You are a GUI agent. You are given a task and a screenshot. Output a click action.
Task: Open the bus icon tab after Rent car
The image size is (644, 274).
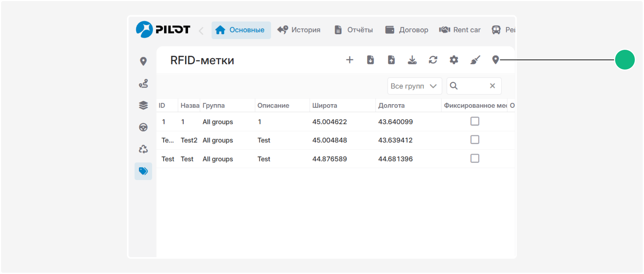point(503,30)
